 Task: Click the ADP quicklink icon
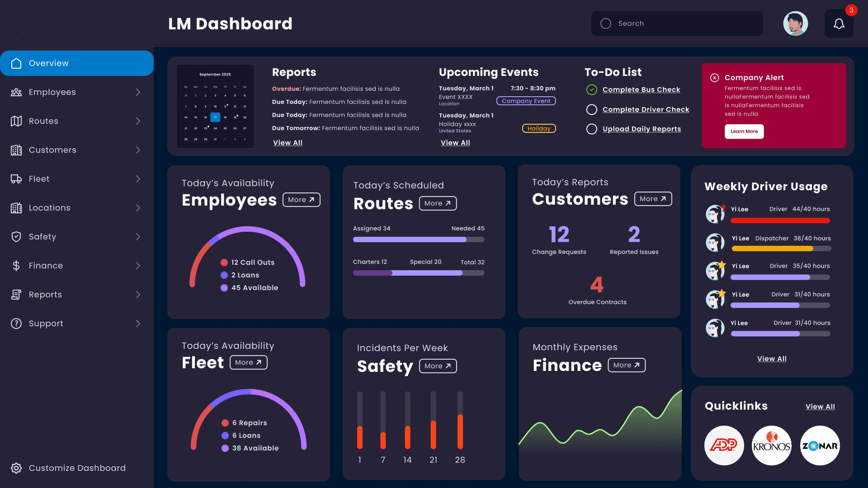tap(724, 445)
